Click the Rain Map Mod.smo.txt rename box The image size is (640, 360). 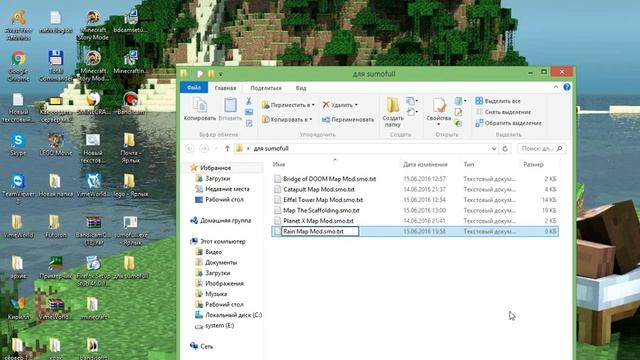(x=320, y=231)
